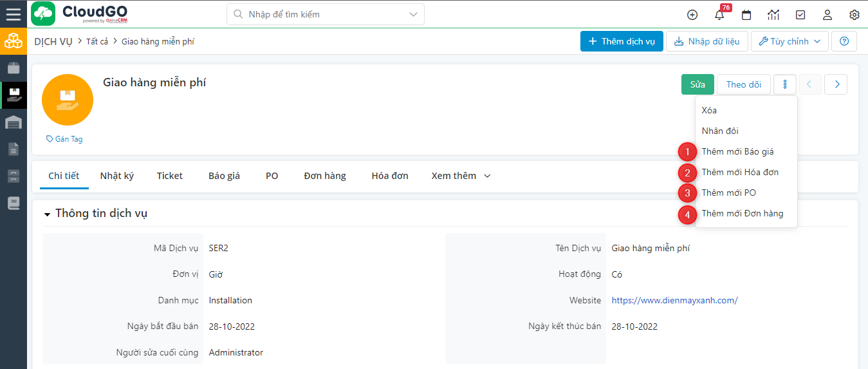The height and width of the screenshot is (369, 868).
Task: Open the calendar icon in header
Action: point(746,14)
